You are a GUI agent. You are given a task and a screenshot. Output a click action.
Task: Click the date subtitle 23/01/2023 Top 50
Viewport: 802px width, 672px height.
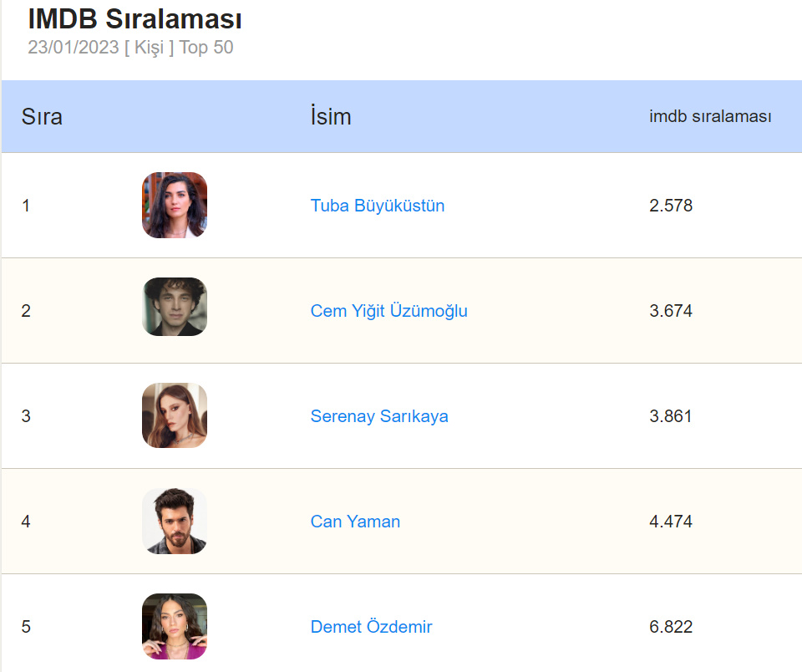130,48
